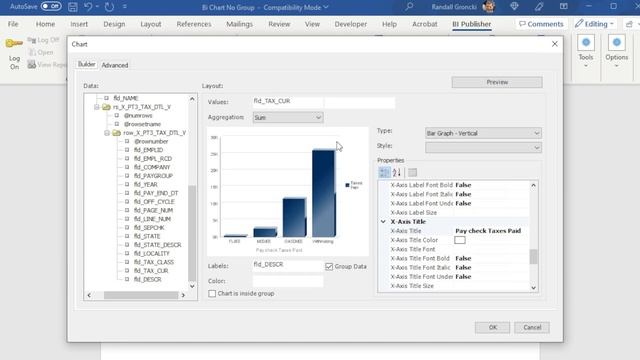This screenshot has width=640, height=360.
Task: Select the BI Publisher ribbon tab
Action: point(471,24)
